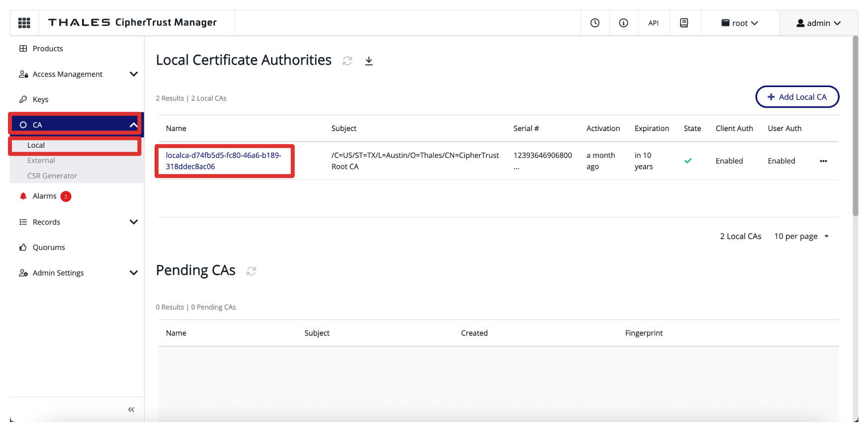
Task: Refresh the Local Certificate Authorities list
Action: pos(347,61)
